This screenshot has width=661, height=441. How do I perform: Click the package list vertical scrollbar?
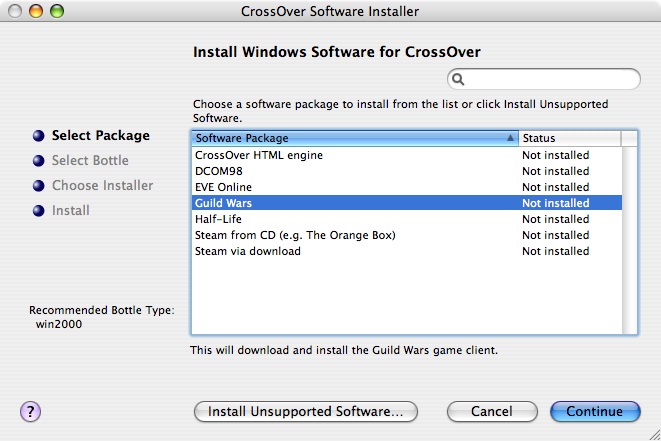629,240
